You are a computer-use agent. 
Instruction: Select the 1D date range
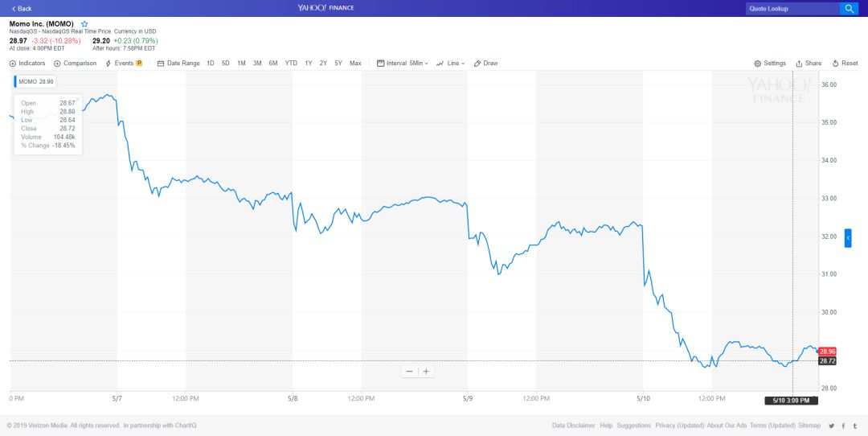click(211, 64)
